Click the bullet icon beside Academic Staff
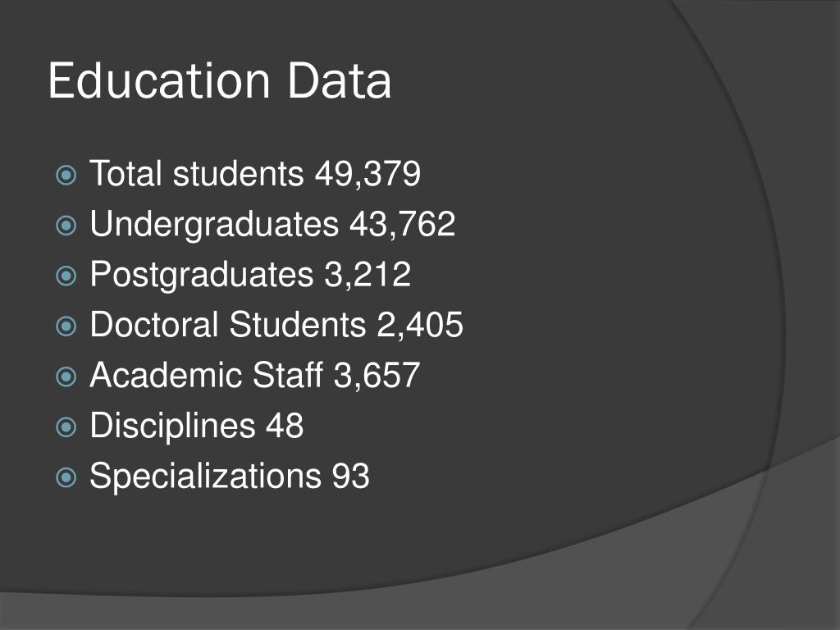Viewport: 840px width, 630px height. click(66, 377)
